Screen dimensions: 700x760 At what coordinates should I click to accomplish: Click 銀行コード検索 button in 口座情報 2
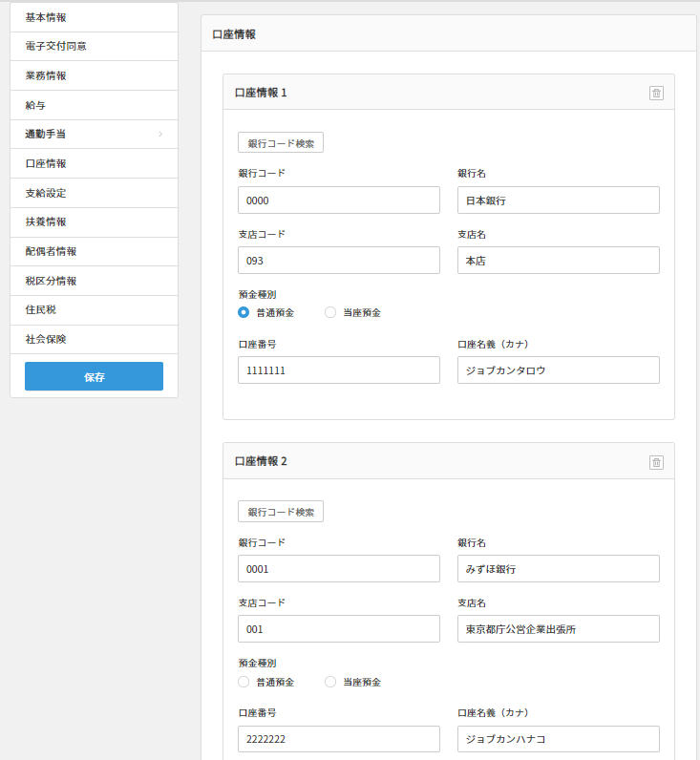click(281, 512)
